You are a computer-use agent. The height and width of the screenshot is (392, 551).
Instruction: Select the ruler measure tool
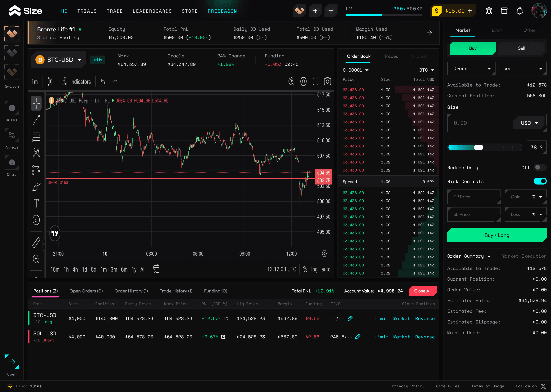36,243
